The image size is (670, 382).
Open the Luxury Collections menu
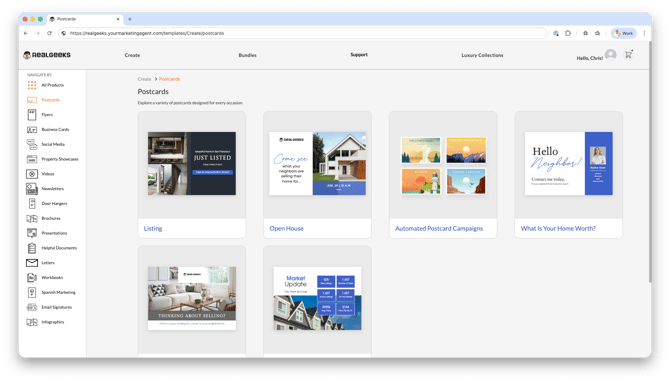pos(482,55)
